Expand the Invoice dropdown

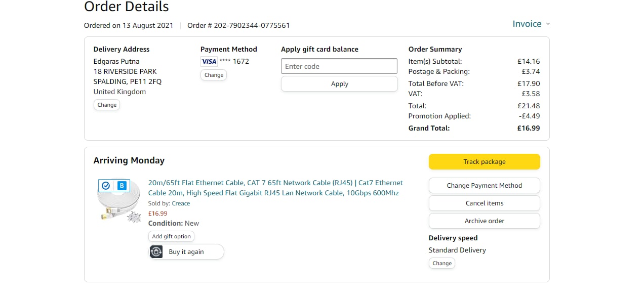pyautogui.click(x=527, y=24)
